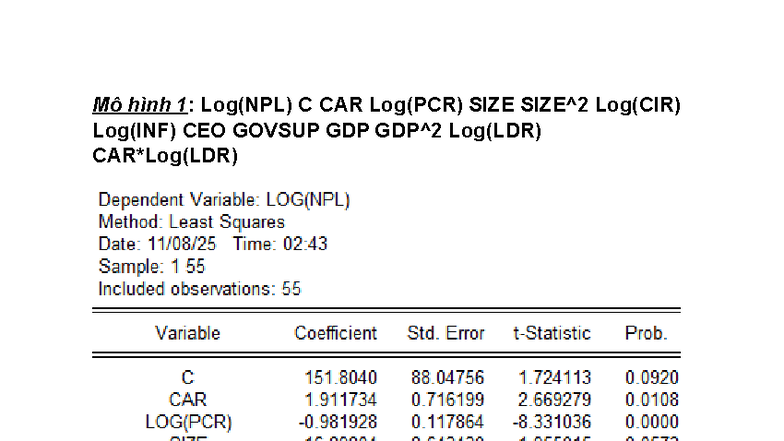
Task: Click 'Included observations: 55' line
Action: (200, 289)
